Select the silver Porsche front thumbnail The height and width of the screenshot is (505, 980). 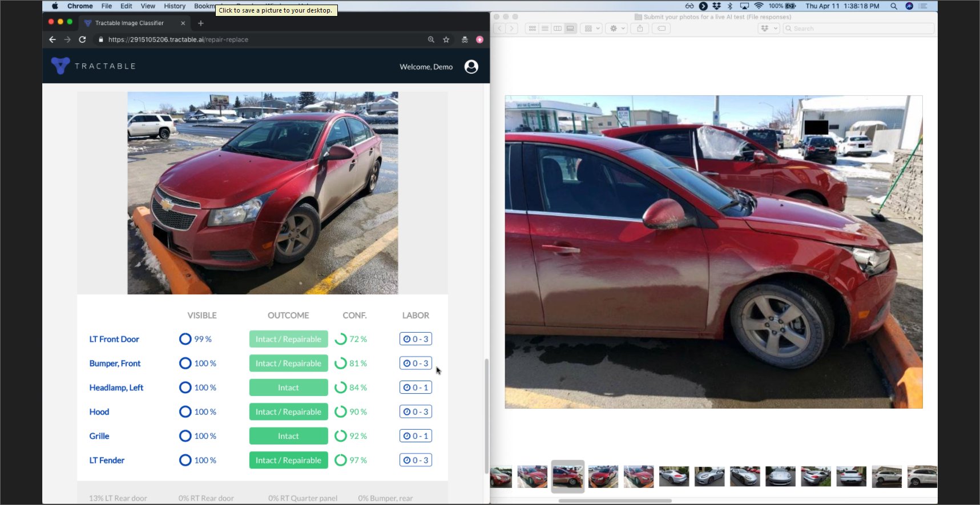780,476
